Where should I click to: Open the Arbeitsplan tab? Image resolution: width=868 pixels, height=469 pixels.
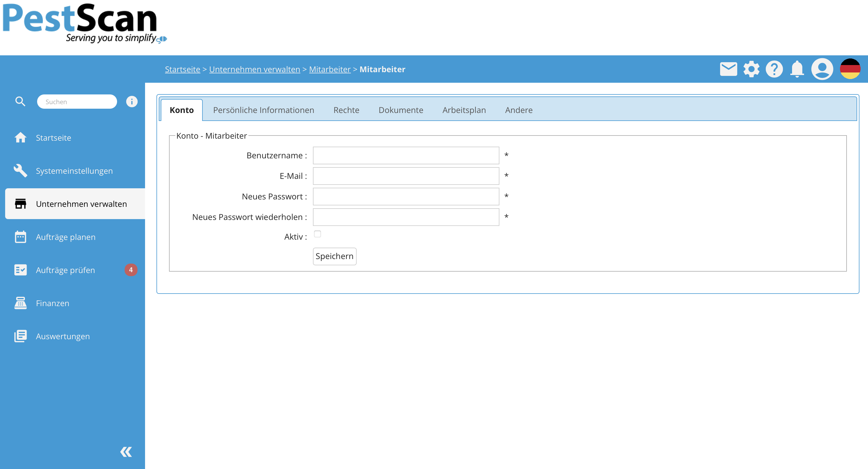(x=464, y=110)
